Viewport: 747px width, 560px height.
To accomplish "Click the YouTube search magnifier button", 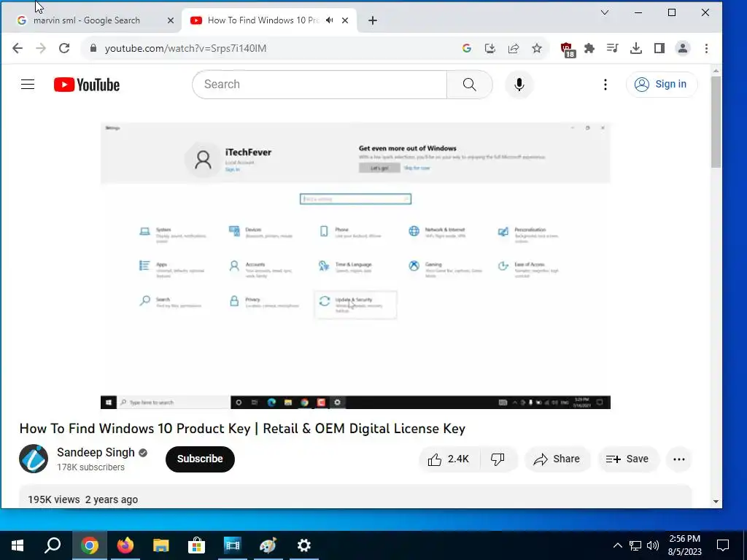I will (x=470, y=85).
